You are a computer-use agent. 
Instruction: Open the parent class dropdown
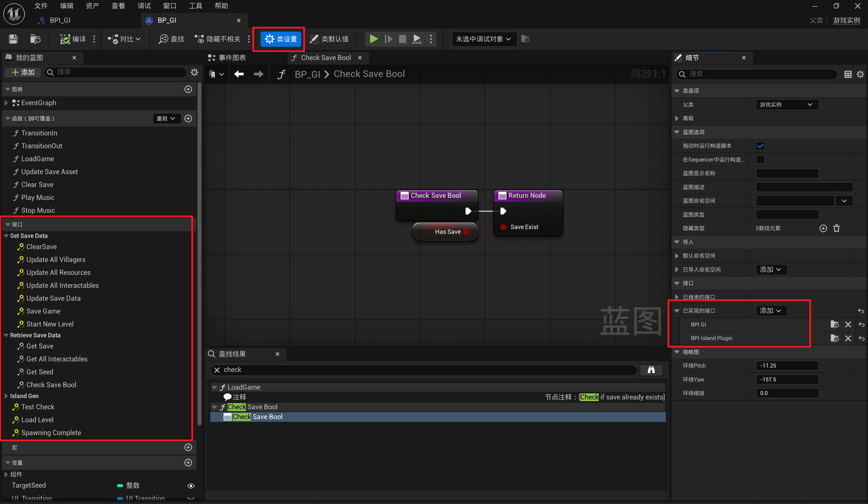coord(786,105)
